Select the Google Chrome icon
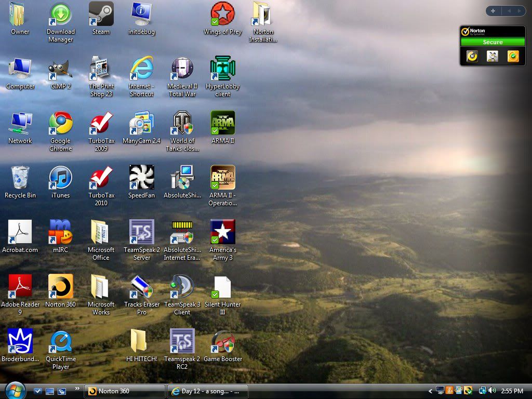Viewport: 532px width, 399px height. [x=60, y=123]
